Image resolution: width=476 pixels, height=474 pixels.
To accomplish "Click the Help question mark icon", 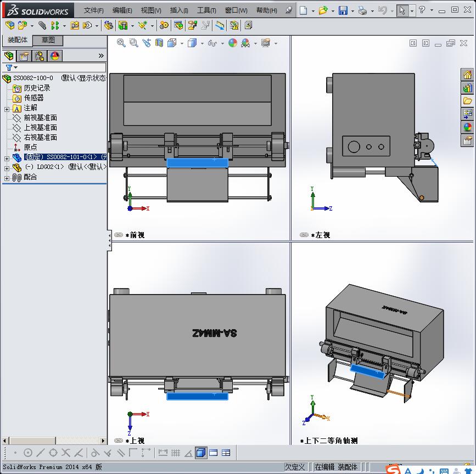I will pos(422,10).
